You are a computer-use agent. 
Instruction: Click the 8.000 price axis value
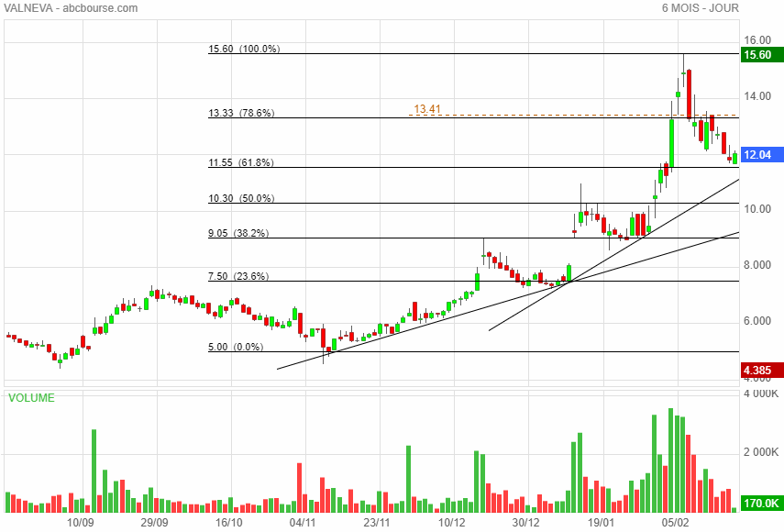pos(757,264)
